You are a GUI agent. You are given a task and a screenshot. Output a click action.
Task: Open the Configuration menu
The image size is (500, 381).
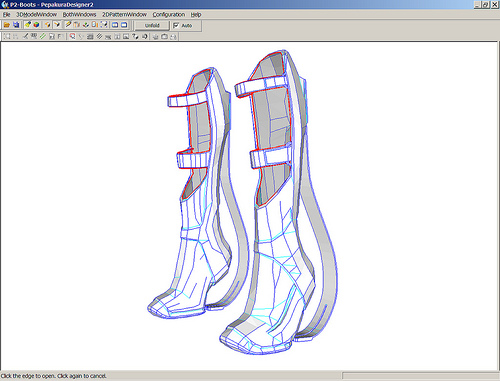[x=169, y=15]
